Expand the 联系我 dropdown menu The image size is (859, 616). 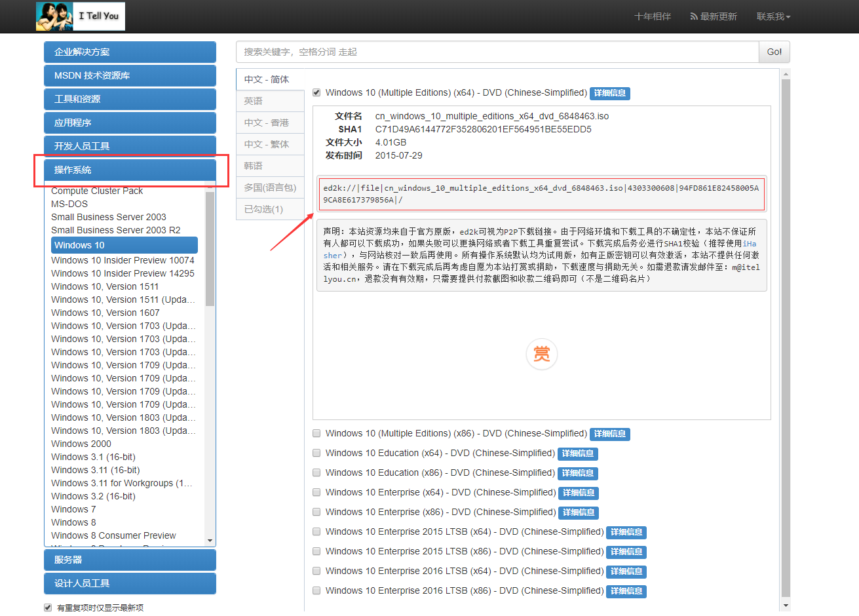[x=774, y=16]
